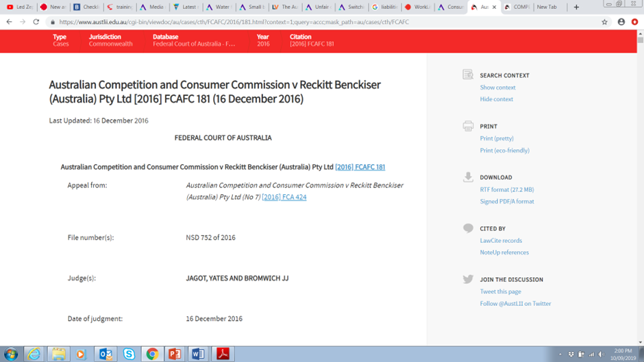Open the [2016] FCAFC 181 citation link
The height and width of the screenshot is (362, 644).
point(360,167)
